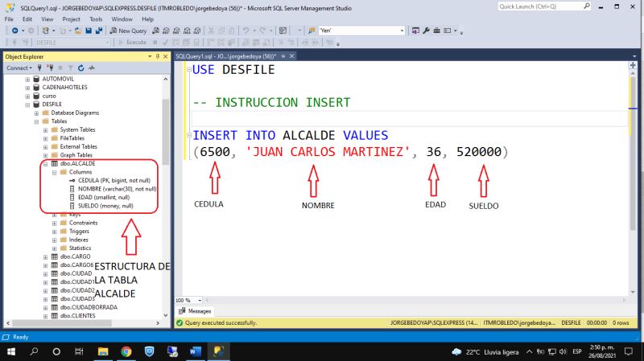Image resolution: width=644 pixels, height=361 pixels.
Task: Collapse the Tables folder
Action: pos(36,121)
